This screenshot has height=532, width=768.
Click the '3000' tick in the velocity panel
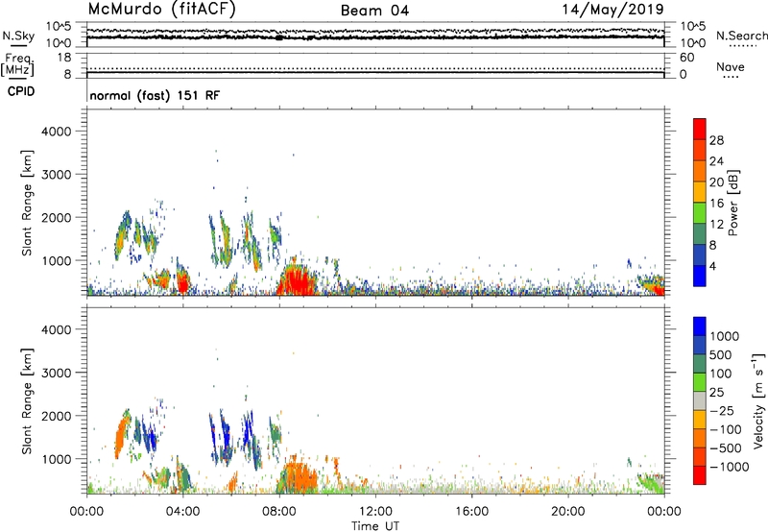coord(56,373)
